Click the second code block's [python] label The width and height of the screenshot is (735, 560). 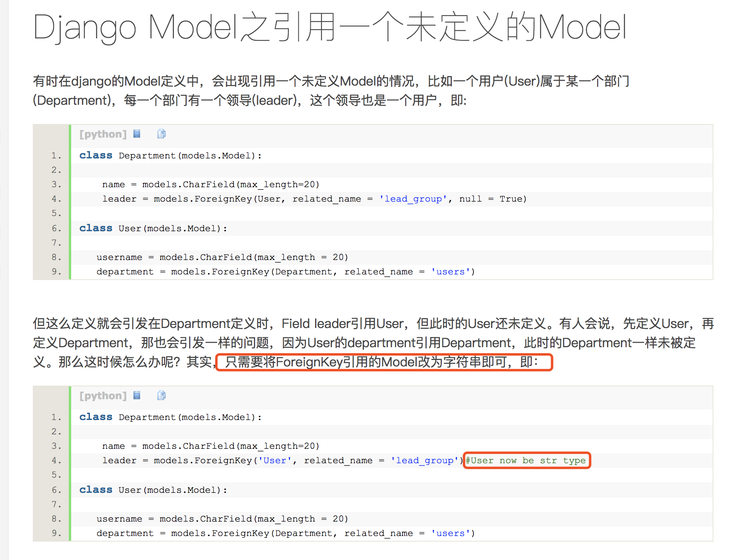coord(103,396)
